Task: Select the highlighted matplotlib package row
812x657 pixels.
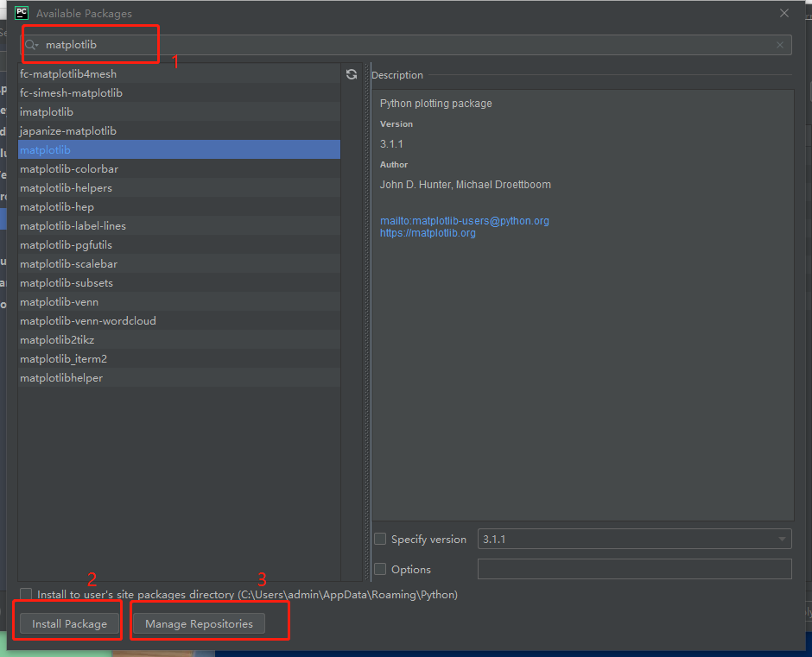Action: (x=179, y=150)
